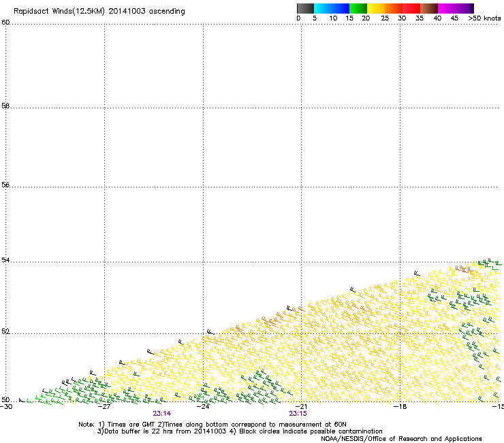The image size is (504, 443).
Task: Click the yellow 20-25 knots color segment
Action: [x=376, y=8]
